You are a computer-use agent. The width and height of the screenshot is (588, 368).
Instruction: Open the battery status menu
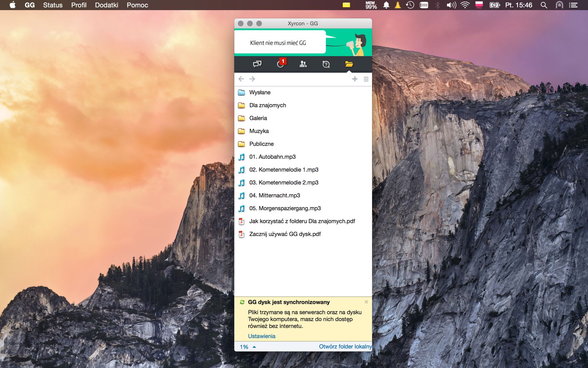[x=495, y=5]
